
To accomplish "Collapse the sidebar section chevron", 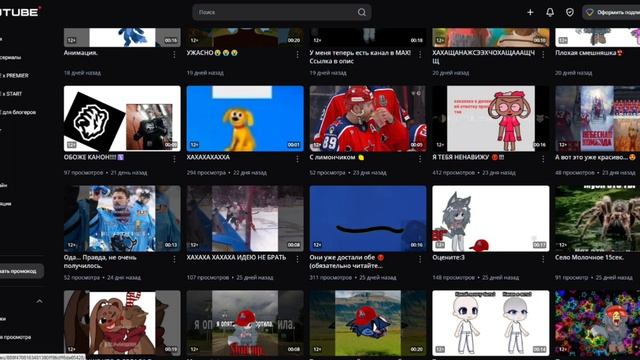I will (x=39, y=301).
